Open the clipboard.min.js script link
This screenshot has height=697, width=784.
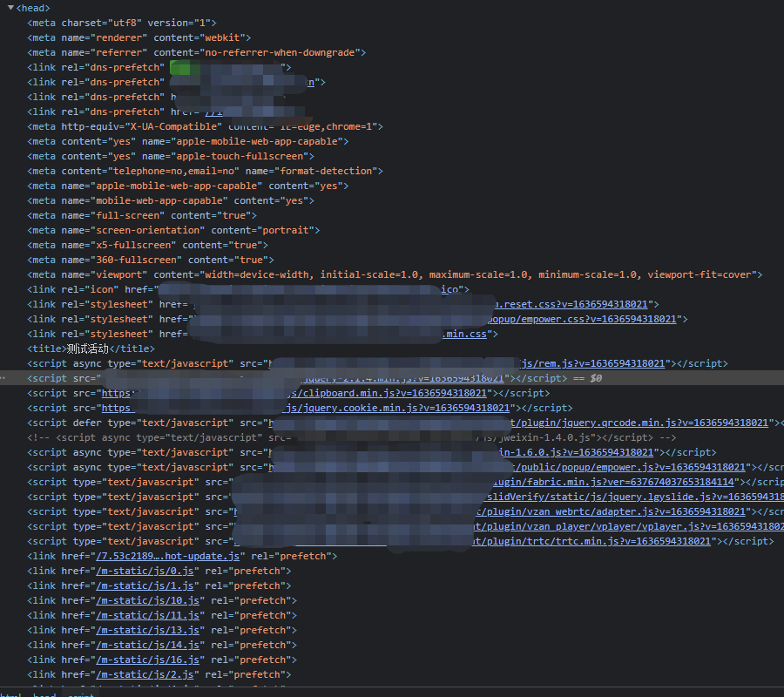click(388, 393)
